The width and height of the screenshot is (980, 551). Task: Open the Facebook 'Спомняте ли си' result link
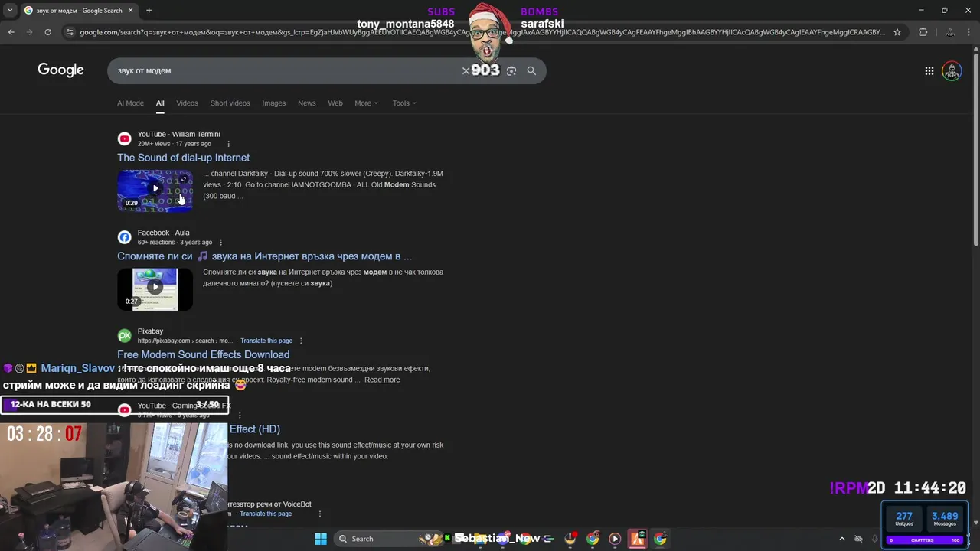(x=264, y=256)
